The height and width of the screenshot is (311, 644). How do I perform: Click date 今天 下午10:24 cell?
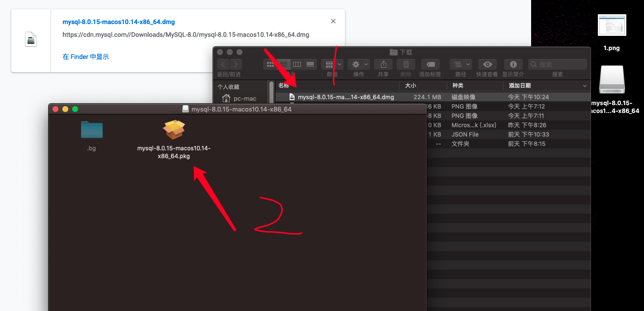click(x=528, y=97)
